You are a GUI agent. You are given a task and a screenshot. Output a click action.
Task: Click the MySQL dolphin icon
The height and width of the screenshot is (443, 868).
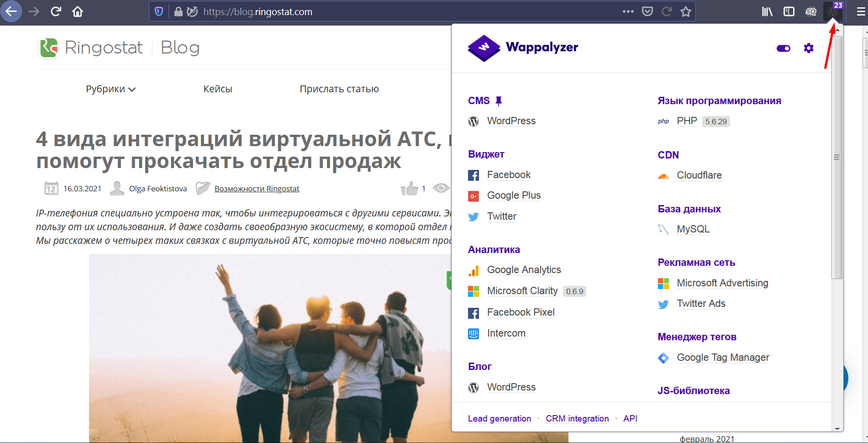663,229
